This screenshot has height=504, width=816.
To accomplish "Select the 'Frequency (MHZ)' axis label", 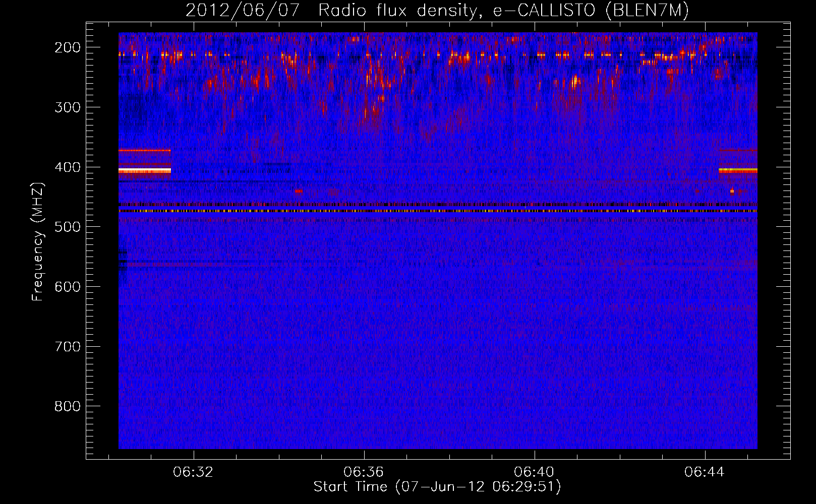I will click(38, 241).
